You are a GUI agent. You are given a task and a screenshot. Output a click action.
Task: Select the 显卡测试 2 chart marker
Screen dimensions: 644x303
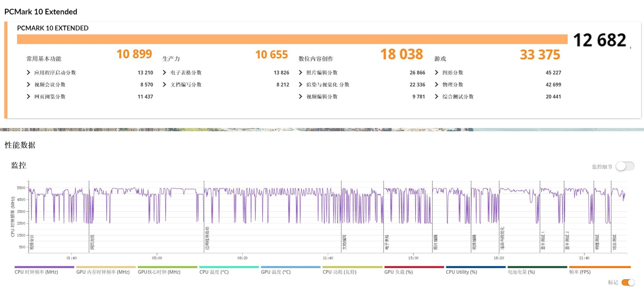[x=567, y=240]
